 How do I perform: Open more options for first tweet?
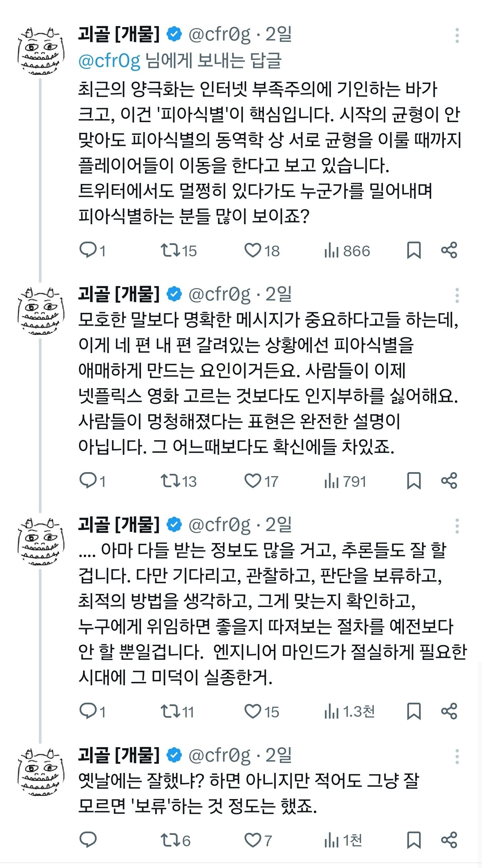coord(457,35)
